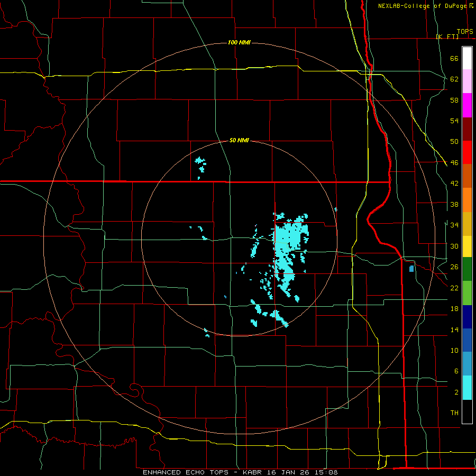Click the 58 legend value
This screenshot has height=476, width=476.
point(454,100)
